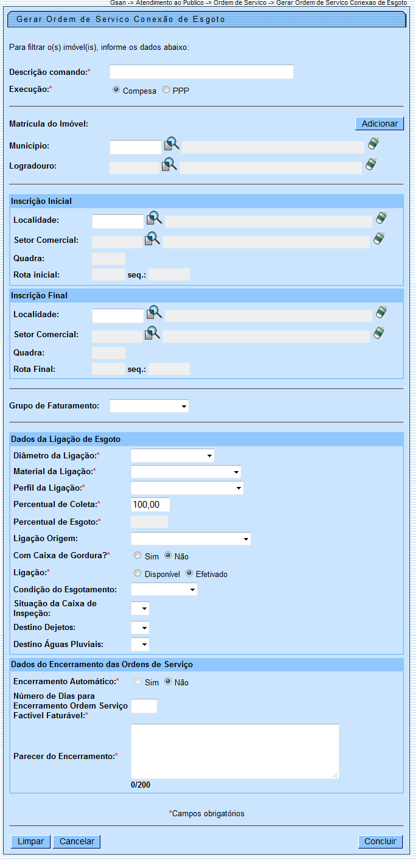Search Localidade in Inscrição Final
The height and width of the screenshot is (868, 418).
click(x=155, y=313)
